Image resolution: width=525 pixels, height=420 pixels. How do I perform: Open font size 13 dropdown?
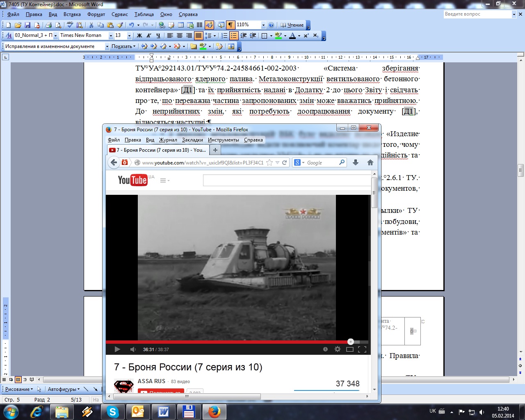click(129, 36)
